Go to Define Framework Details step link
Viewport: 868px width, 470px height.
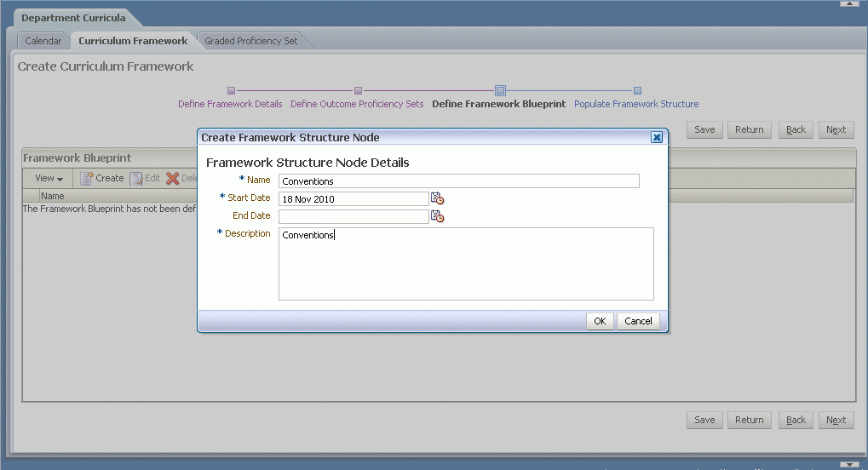pos(230,104)
